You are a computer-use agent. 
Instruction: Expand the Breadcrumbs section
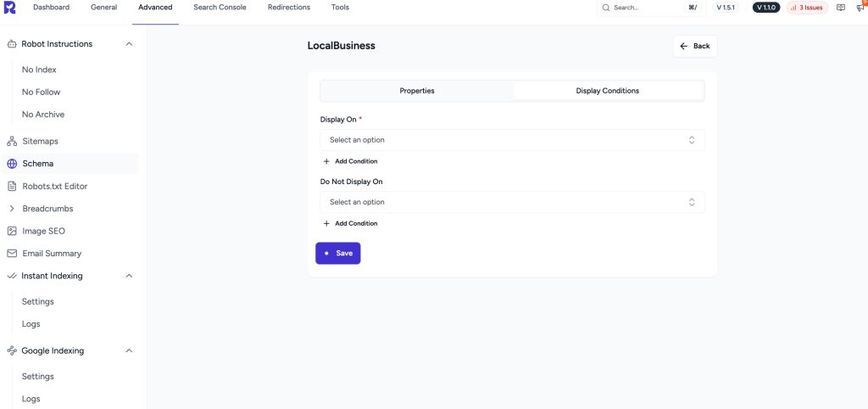pyautogui.click(x=12, y=209)
